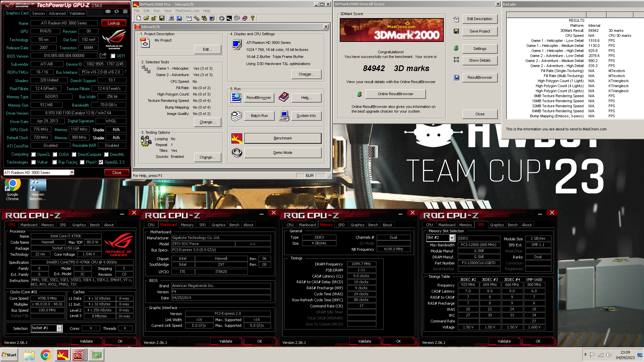The width and height of the screenshot is (644, 362).
Task: Toggle OpenGL 3.3 checkbox
Action: [x=101, y=162]
